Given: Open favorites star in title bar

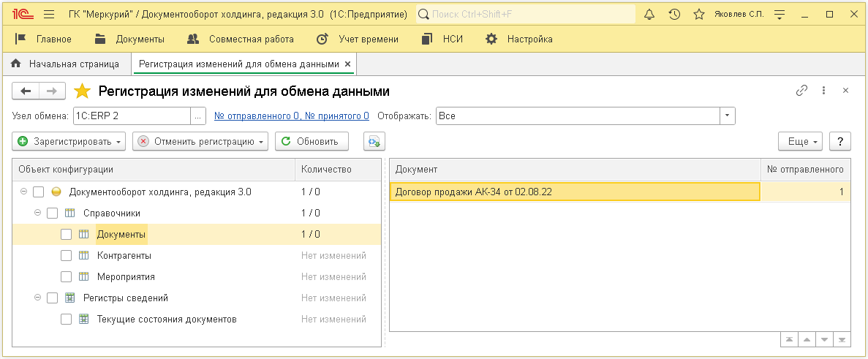Looking at the screenshot, I should (x=699, y=14).
